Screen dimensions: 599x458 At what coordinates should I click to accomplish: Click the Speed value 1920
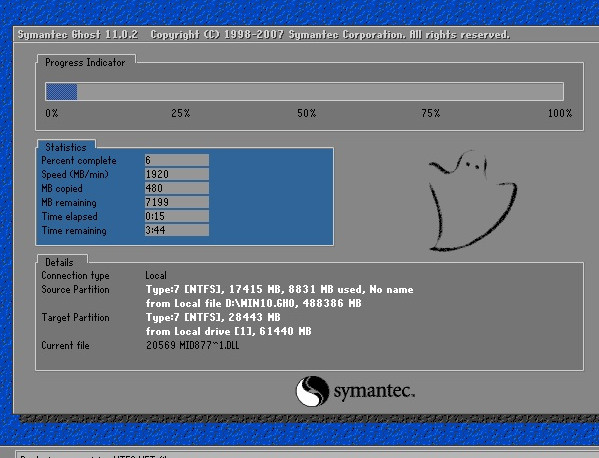(176, 174)
